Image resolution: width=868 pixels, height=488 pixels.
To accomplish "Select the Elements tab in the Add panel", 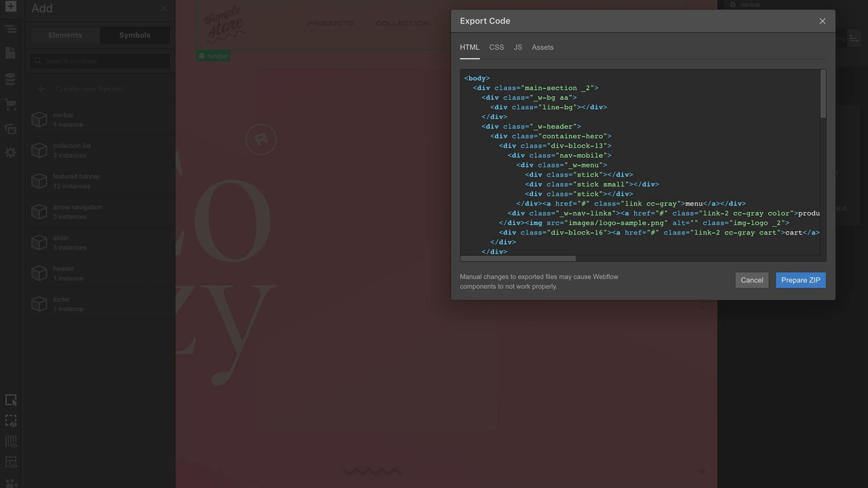I will coord(64,35).
